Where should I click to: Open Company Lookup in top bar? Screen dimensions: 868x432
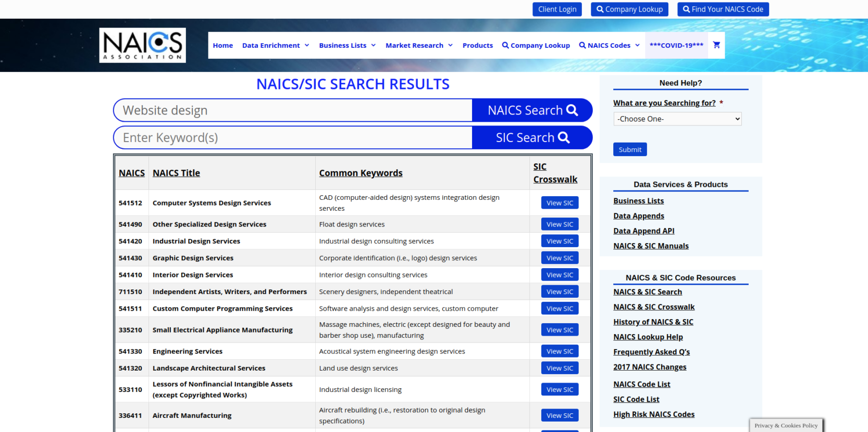tap(629, 9)
